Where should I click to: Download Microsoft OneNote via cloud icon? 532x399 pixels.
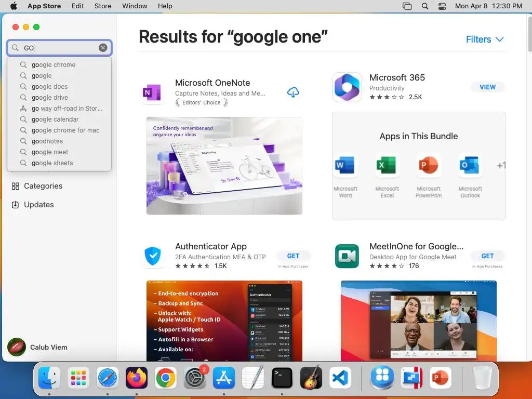293,92
